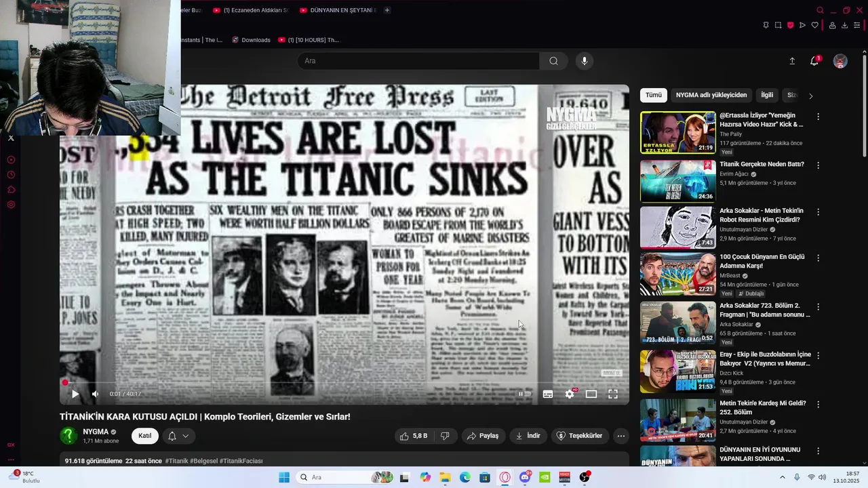Open Discord from the taskbar
Screen dimensions: 868x488
click(525, 477)
